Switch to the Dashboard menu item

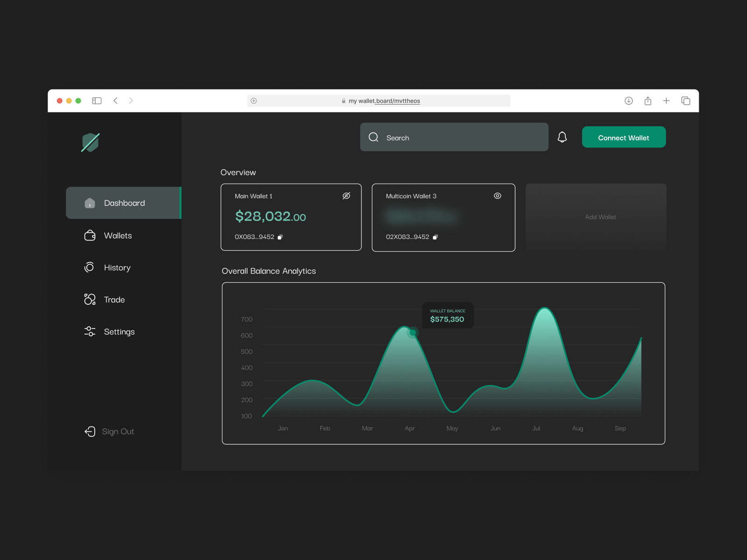(x=124, y=203)
